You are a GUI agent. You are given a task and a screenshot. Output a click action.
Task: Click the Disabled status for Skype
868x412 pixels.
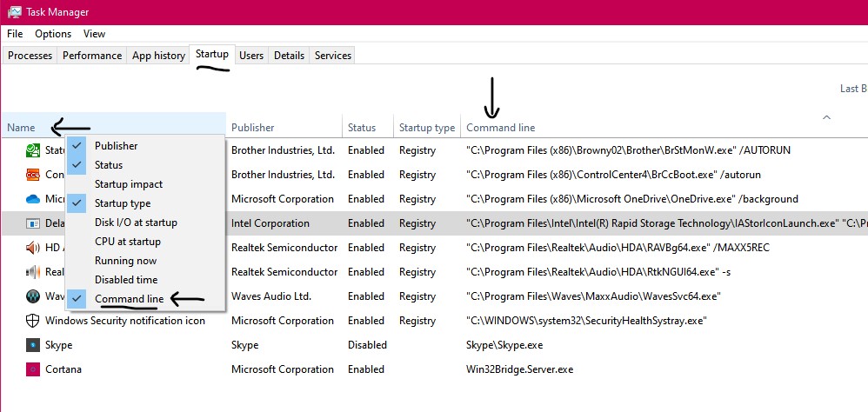pyautogui.click(x=367, y=345)
